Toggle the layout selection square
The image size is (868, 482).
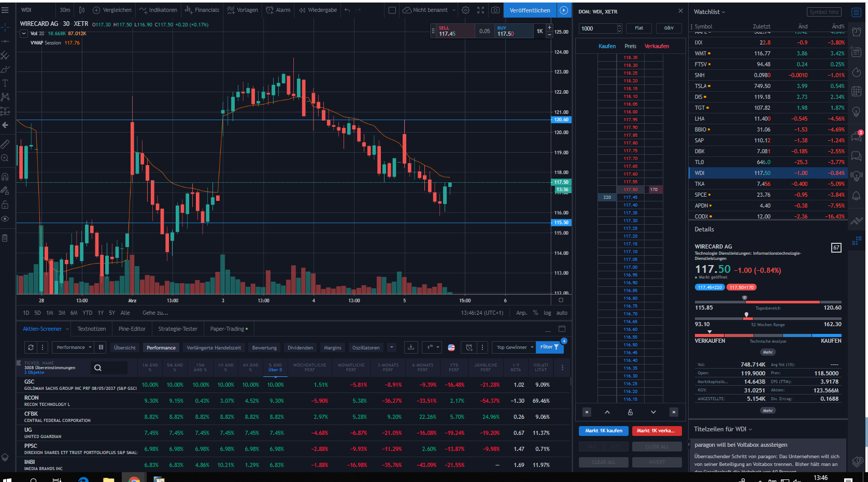pyautogui.click(x=392, y=10)
